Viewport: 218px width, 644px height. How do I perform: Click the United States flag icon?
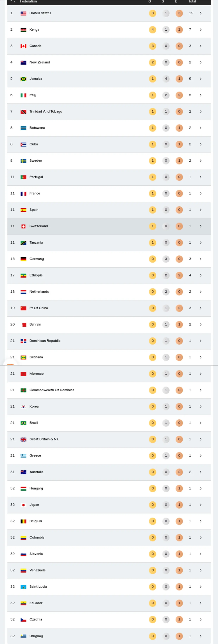[24, 14]
